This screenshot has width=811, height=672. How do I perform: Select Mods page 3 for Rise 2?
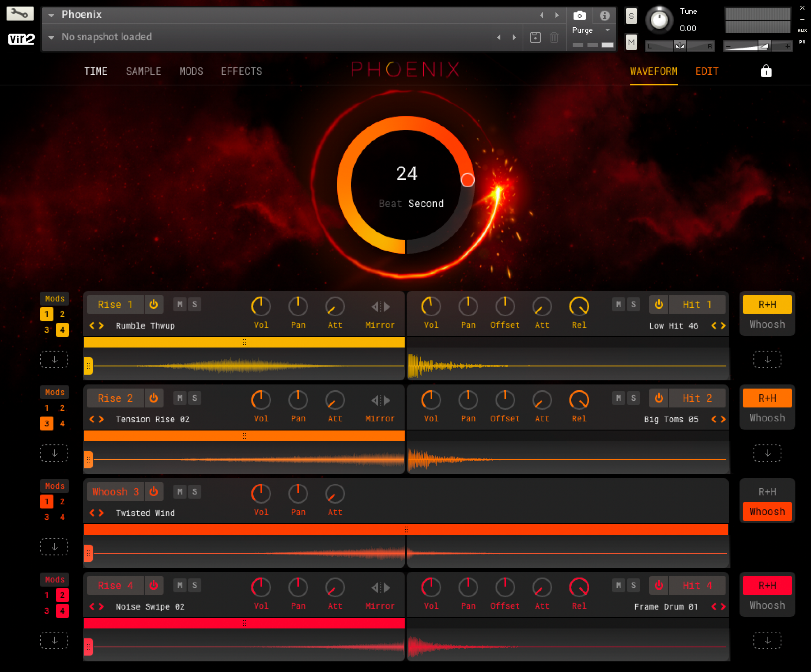[x=46, y=423]
